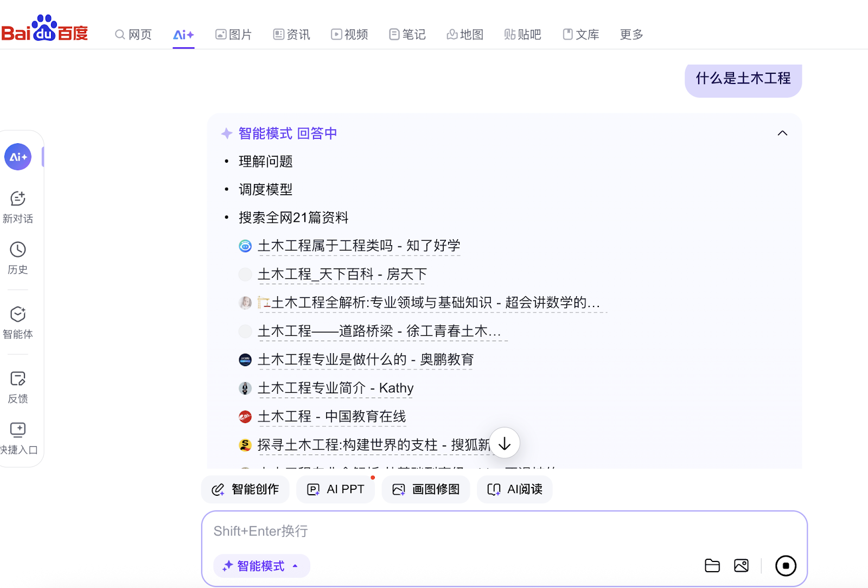Viewport: 868px width, 588px height.
Task: Open the 反馈 feedback panel
Action: tap(18, 386)
